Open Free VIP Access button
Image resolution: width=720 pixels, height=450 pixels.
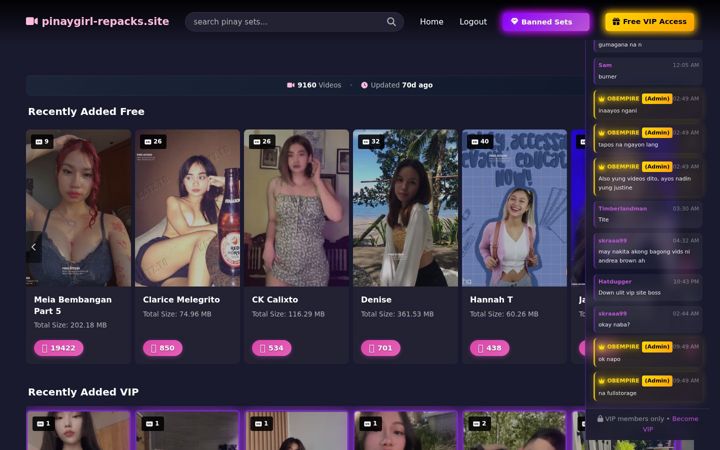click(x=649, y=22)
